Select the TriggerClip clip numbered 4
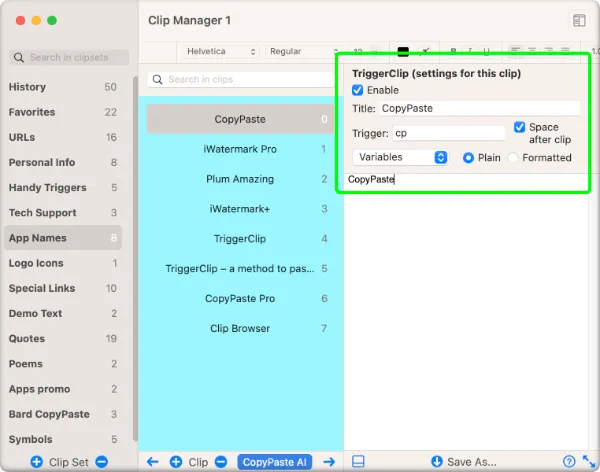This screenshot has width=600, height=472. tap(240, 238)
